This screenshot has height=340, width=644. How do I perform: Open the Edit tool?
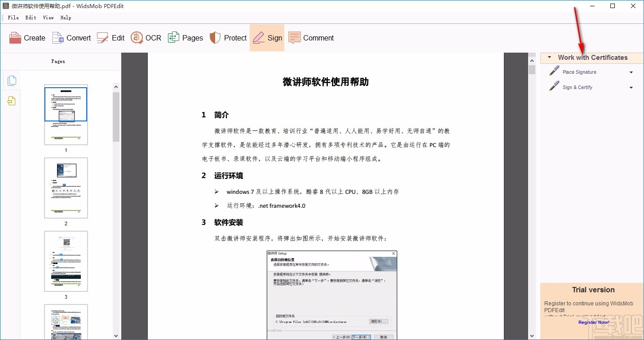coord(110,38)
